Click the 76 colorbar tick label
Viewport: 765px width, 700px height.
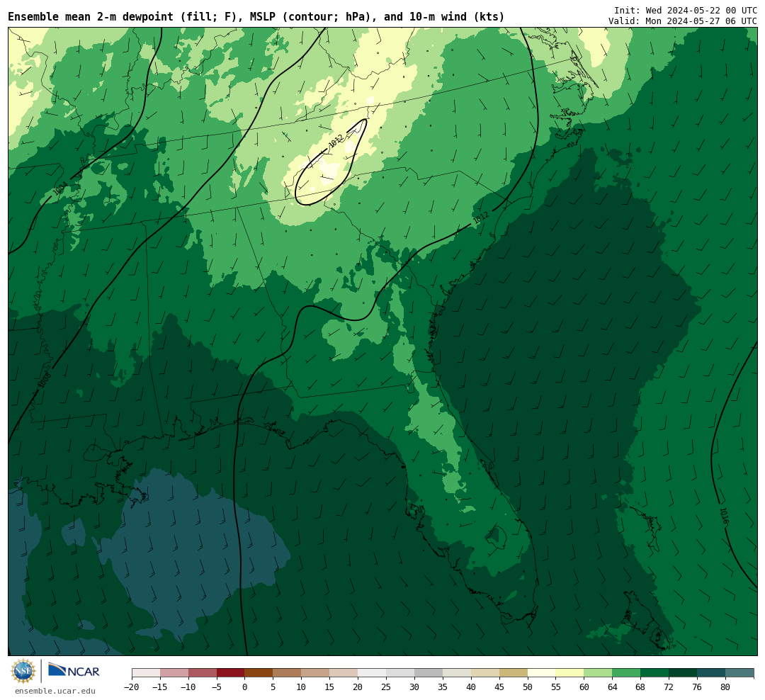(x=697, y=687)
